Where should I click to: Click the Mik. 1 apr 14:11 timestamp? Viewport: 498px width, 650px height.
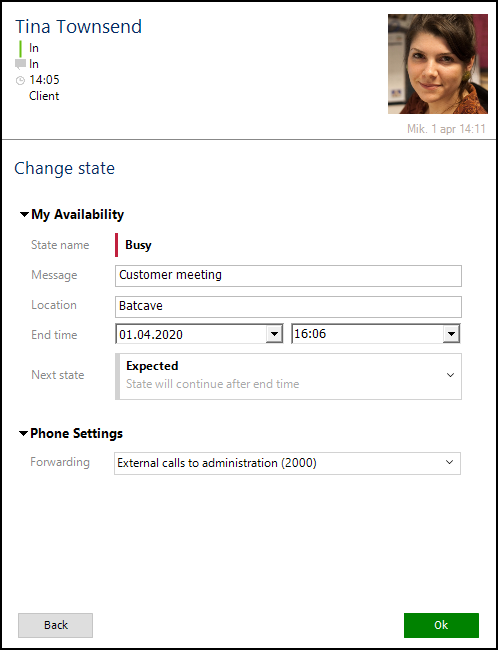(446, 129)
